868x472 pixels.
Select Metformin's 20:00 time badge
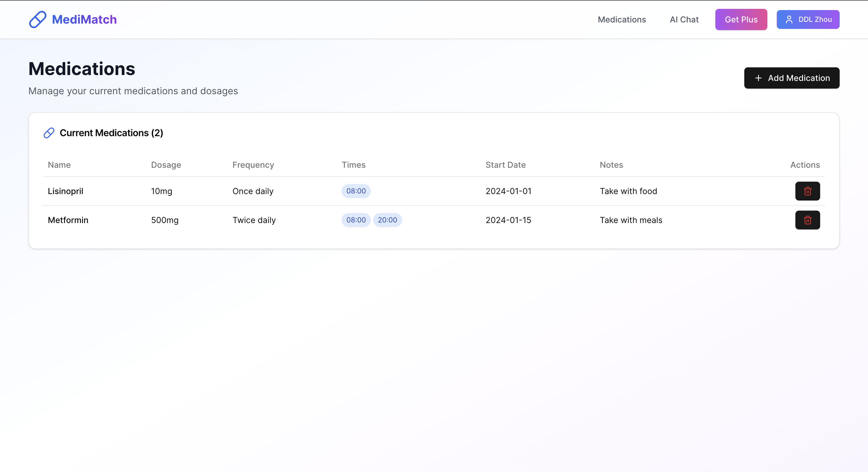pyautogui.click(x=387, y=220)
